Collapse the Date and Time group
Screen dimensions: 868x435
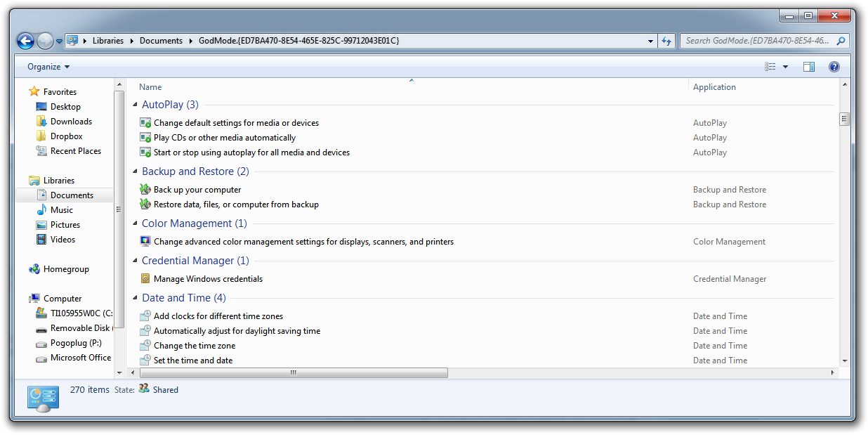pyautogui.click(x=136, y=299)
